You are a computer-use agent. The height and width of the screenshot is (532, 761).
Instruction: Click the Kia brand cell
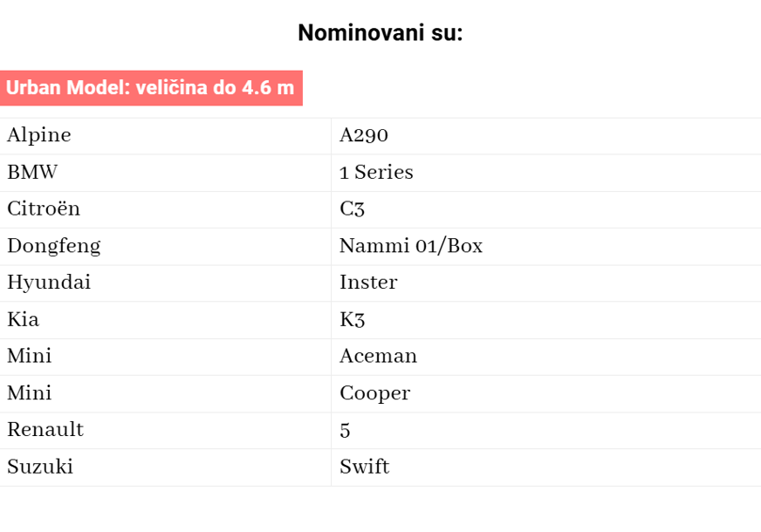pos(166,320)
